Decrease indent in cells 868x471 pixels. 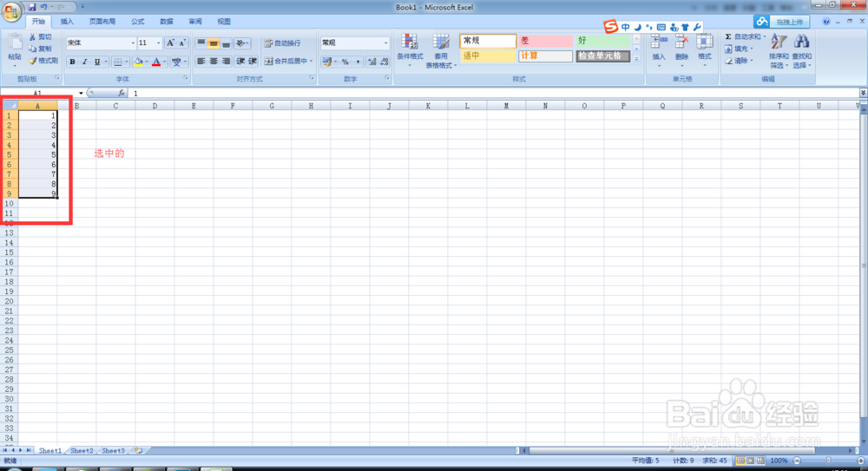[240, 62]
